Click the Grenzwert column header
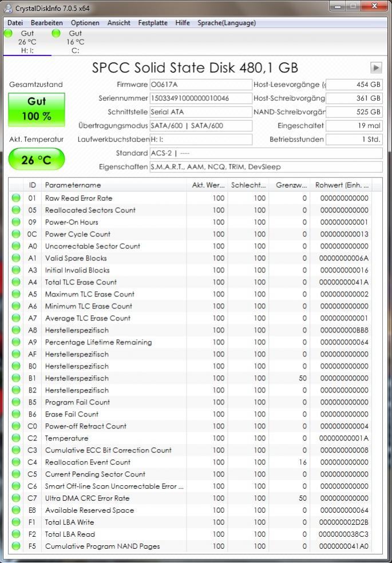The height and width of the screenshot is (563, 392). [290, 185]
